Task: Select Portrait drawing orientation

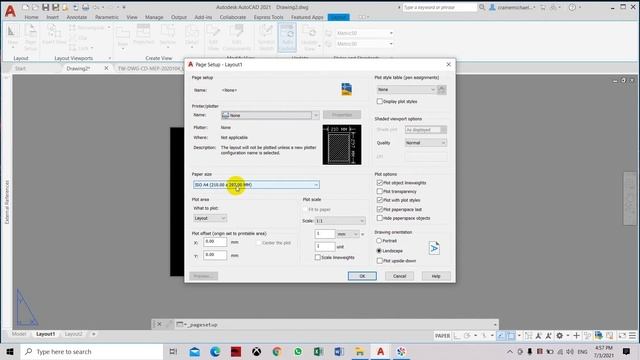Action: coord(379,241)
